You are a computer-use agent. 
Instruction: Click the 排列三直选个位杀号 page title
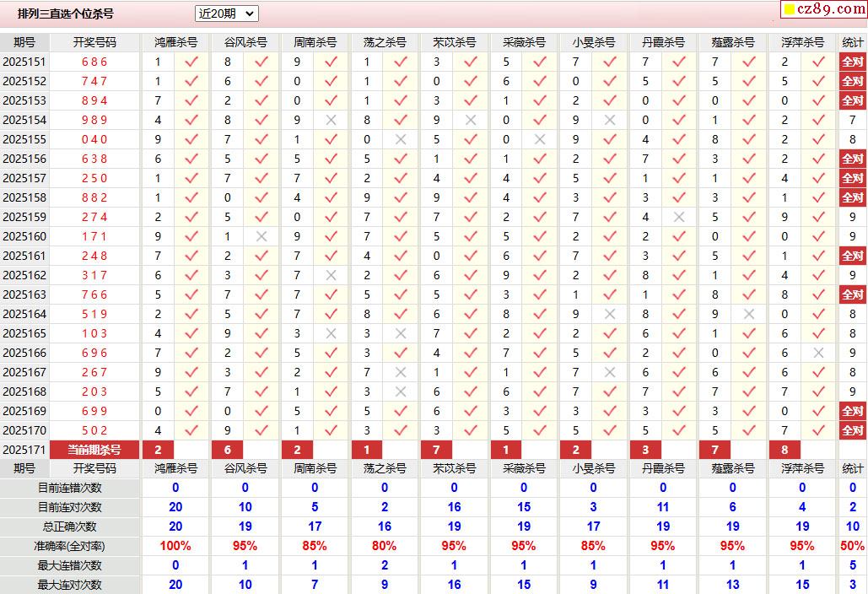(65, 13)
